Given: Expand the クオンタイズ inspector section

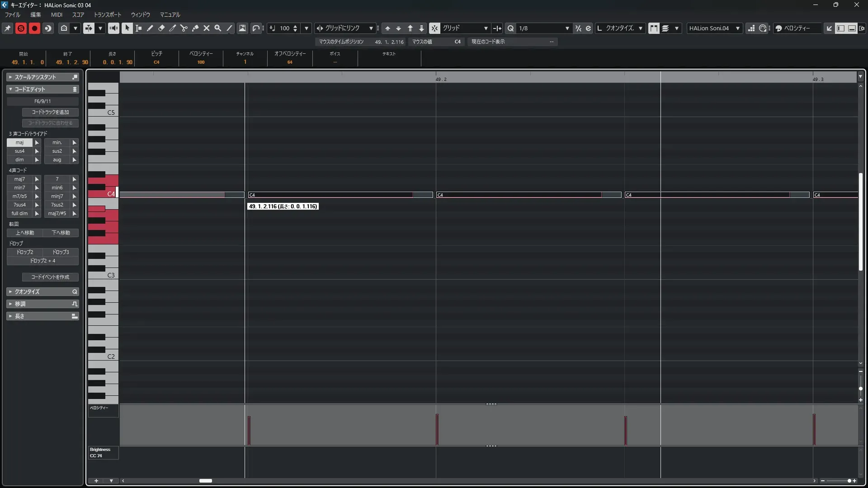Looking at the screenshot, I should coord(42,292).
